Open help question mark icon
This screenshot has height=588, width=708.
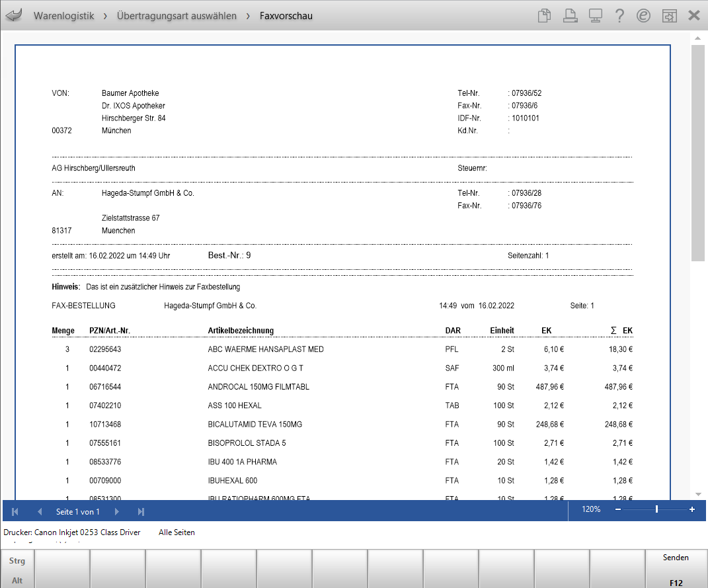(619, 15)
